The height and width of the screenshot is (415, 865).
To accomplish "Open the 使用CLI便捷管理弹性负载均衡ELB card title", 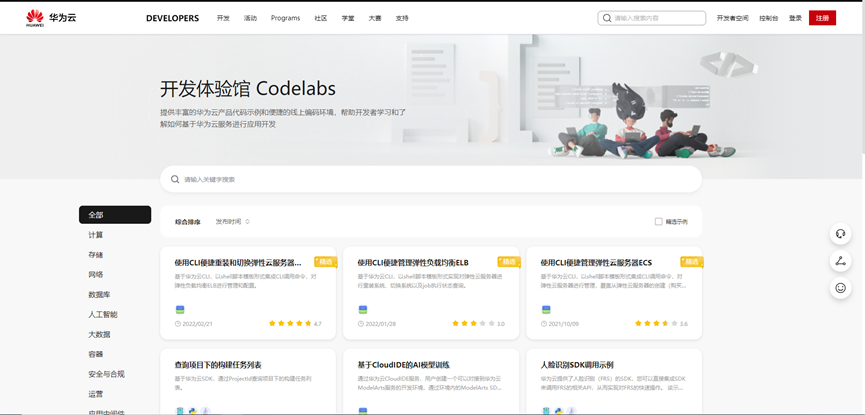I will [413, 263].
